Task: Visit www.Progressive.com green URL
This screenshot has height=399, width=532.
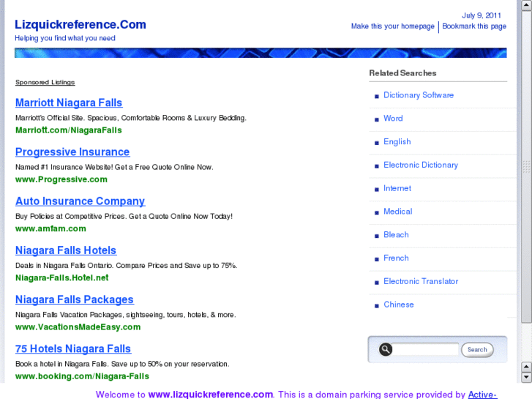Action: click(x=61, y=179)
